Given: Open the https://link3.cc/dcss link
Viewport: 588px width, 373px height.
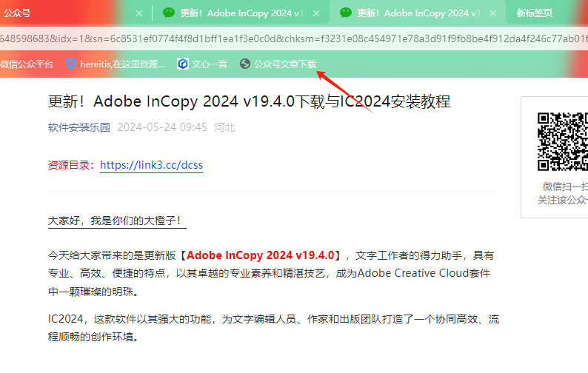Looking at the screenshot, I should tap(152, 165).
